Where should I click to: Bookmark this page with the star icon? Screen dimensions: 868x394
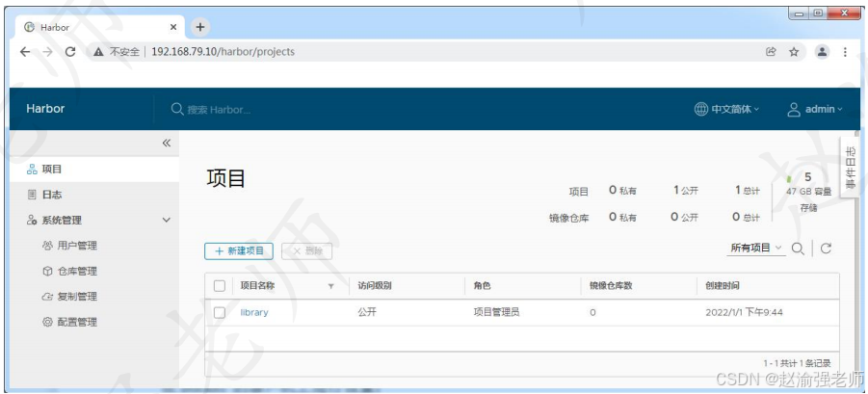(794, 52)
